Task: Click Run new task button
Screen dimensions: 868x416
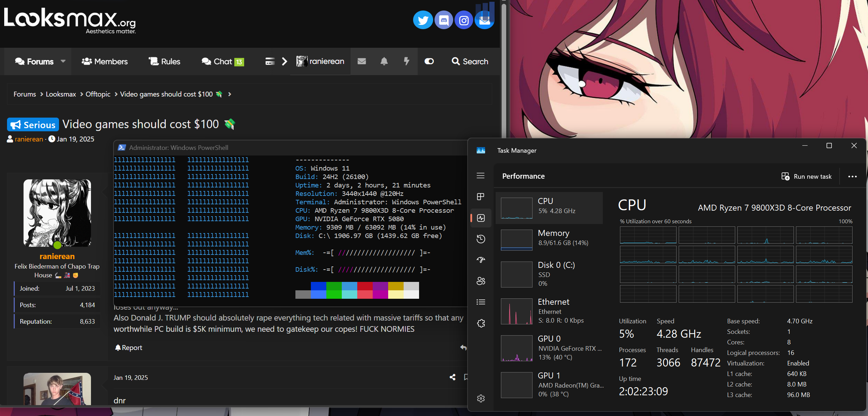Action: point(807,177)
